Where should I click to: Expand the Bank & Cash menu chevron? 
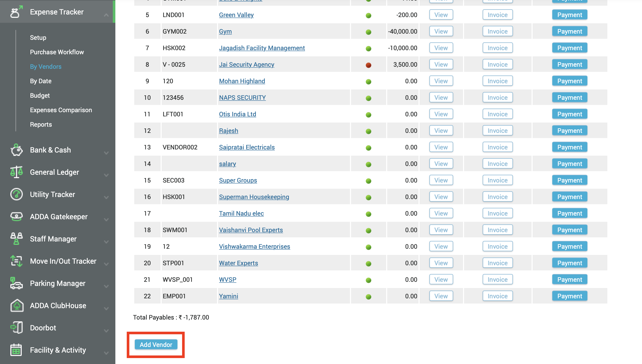click(x=106, y=153)
